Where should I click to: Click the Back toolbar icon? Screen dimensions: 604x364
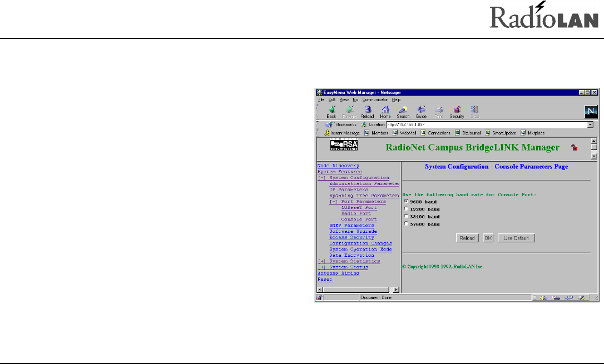[x=331, y=109]
